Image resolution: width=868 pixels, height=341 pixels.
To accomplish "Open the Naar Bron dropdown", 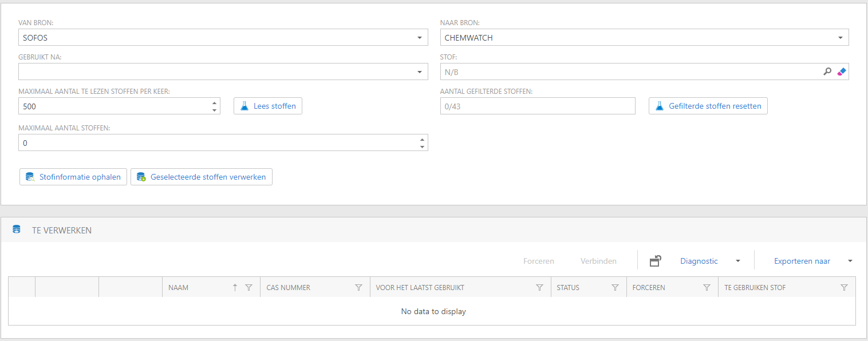I will [x=840, y=38].
